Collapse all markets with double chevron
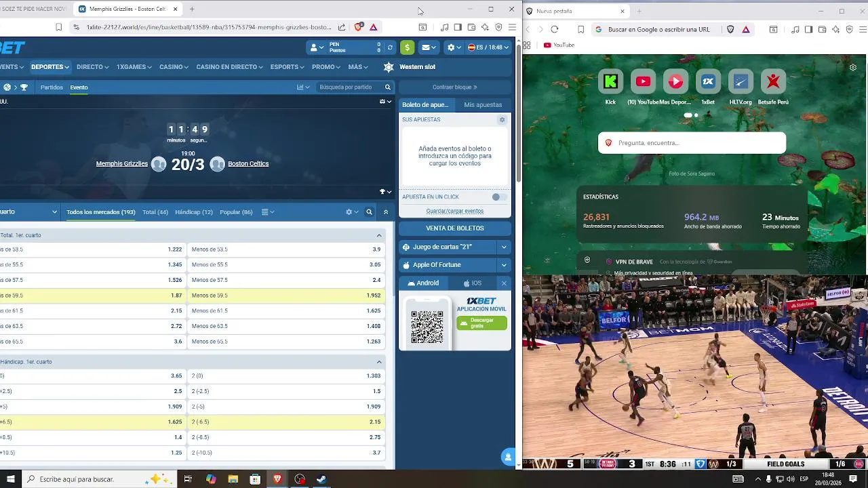Image resolution: width=868 pixels, height=488 pixels. tap(386, 212)
